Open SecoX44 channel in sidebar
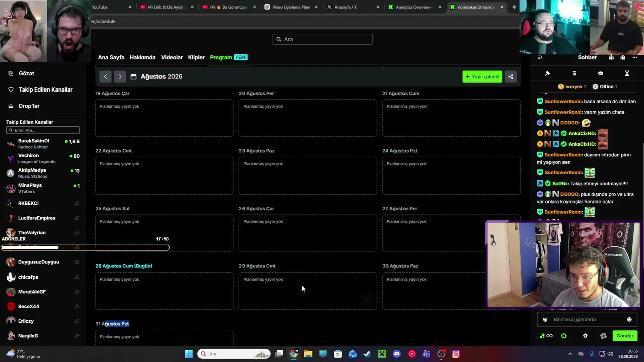Image resolution: width=644 pixels, height=362 pixels. tap(43, 306)
